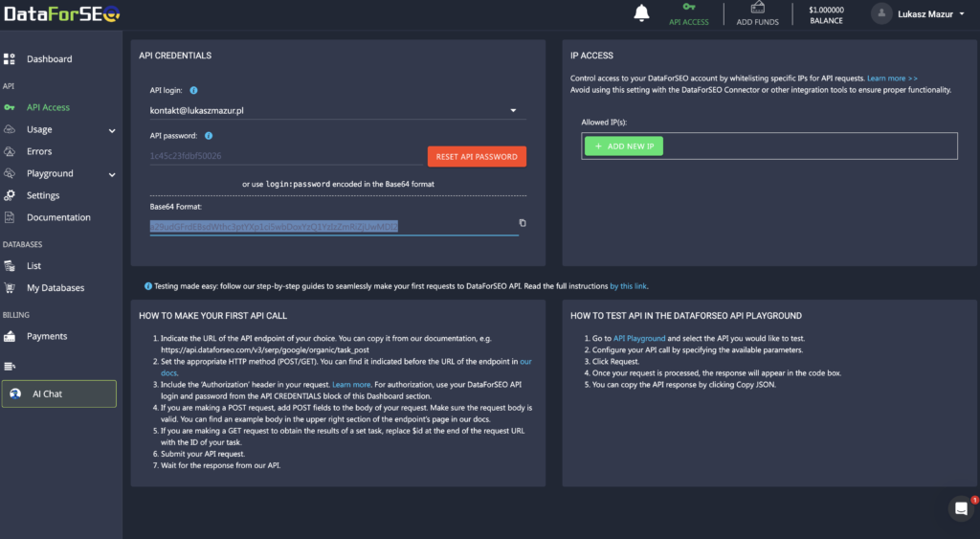
Task: Click the Documentation file icon
Action: click(x=10, y=217)
